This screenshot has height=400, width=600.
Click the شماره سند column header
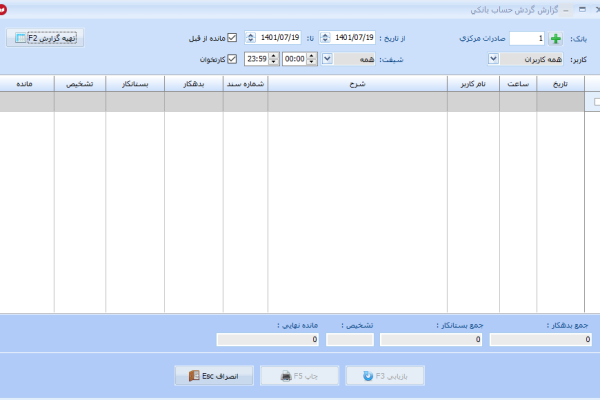point(245,84)
